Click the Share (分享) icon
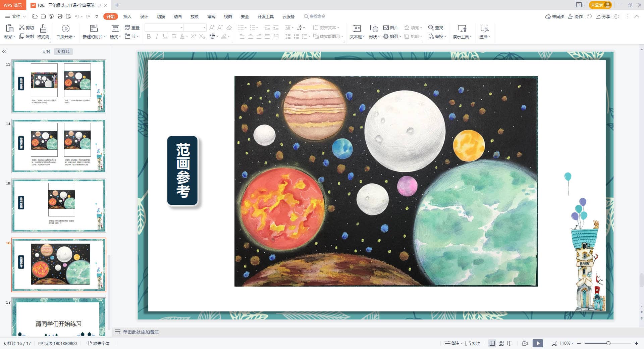644x349 pixels. tap(603, 16)
